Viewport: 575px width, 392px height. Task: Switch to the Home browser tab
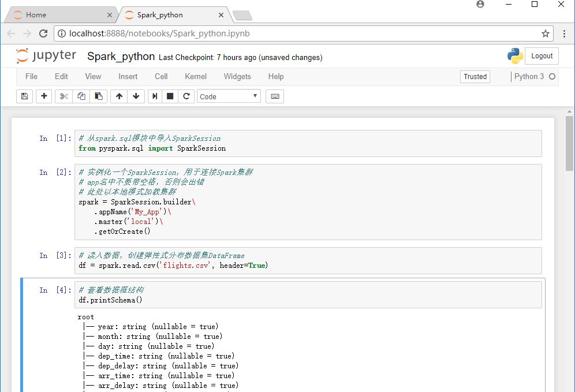point(61,15)
